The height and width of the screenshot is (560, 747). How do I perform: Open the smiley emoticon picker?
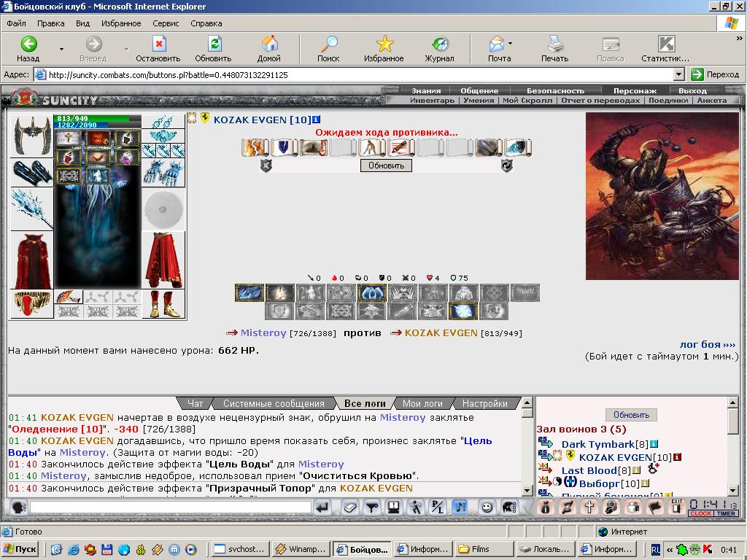[487, 507]
